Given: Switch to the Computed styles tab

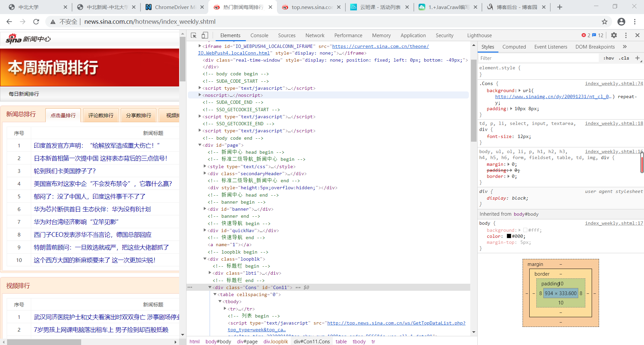Looking at the screenshot, I should click(514, 47).
